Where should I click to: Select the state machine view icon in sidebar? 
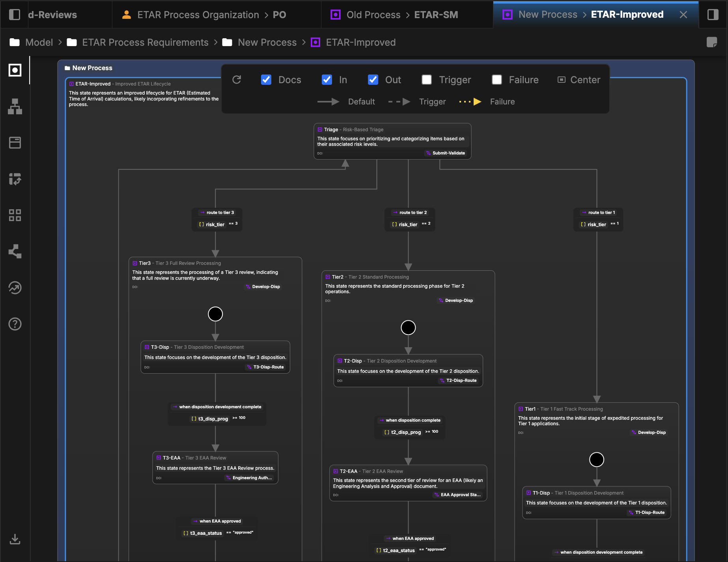(x=15, y=71)
